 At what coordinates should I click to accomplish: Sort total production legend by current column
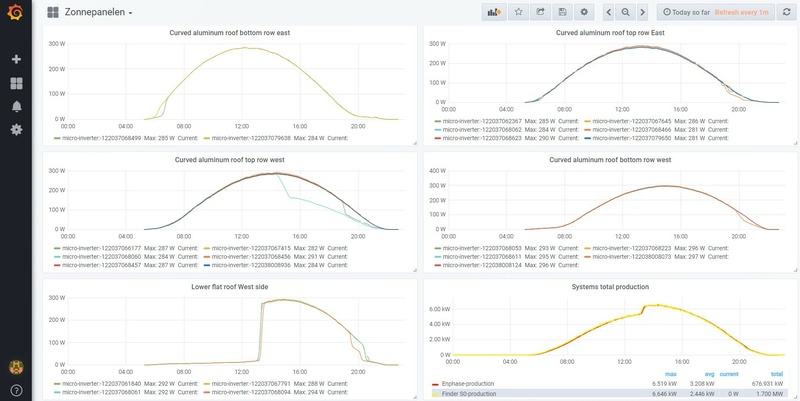click(x=729, y=374)
